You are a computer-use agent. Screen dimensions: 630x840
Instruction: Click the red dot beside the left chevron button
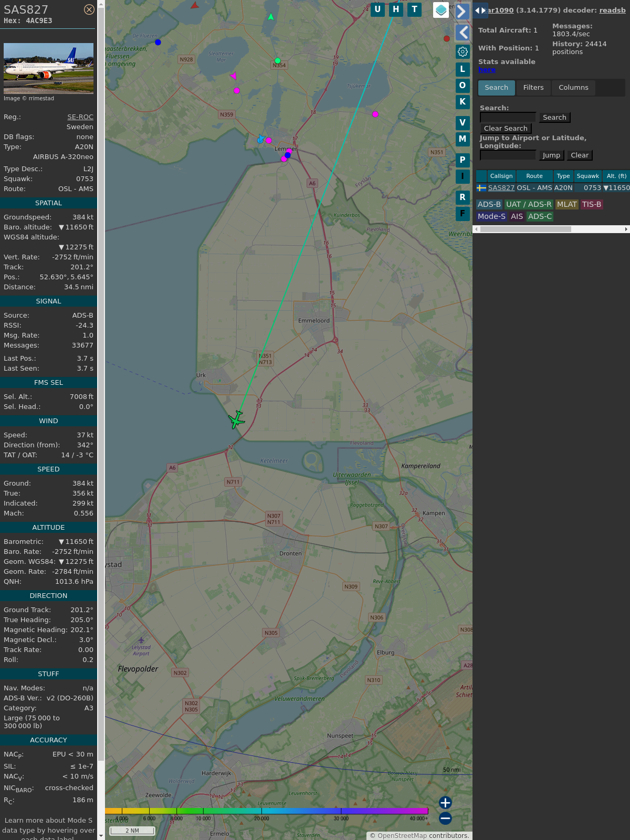[447, 38]
